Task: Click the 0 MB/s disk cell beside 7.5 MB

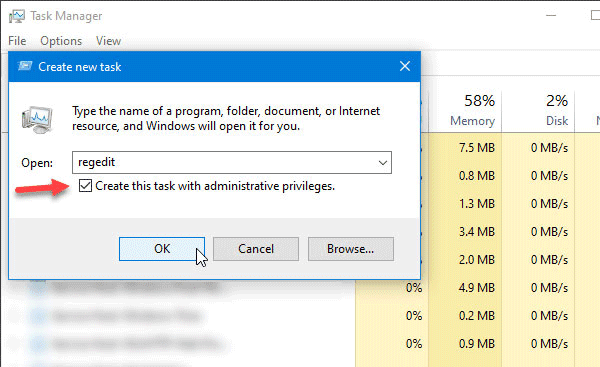Action: [x=538, y=147]
